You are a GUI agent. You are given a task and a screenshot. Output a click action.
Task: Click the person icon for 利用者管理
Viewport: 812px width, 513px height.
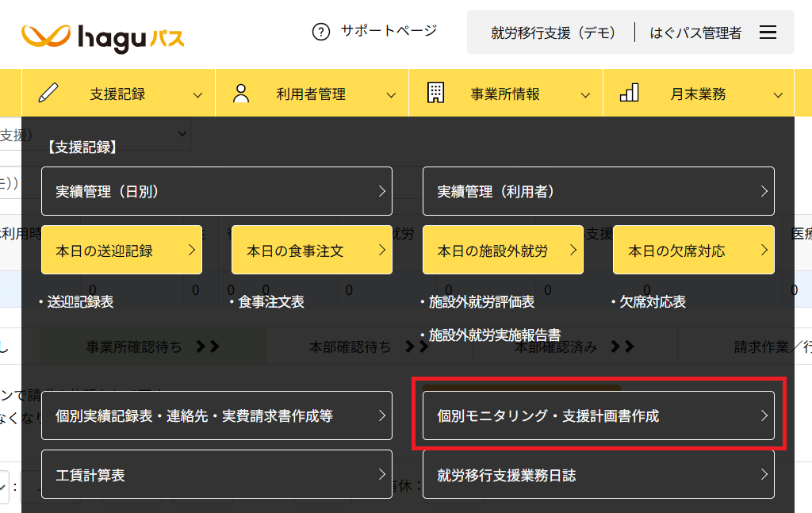coord(241,94)
